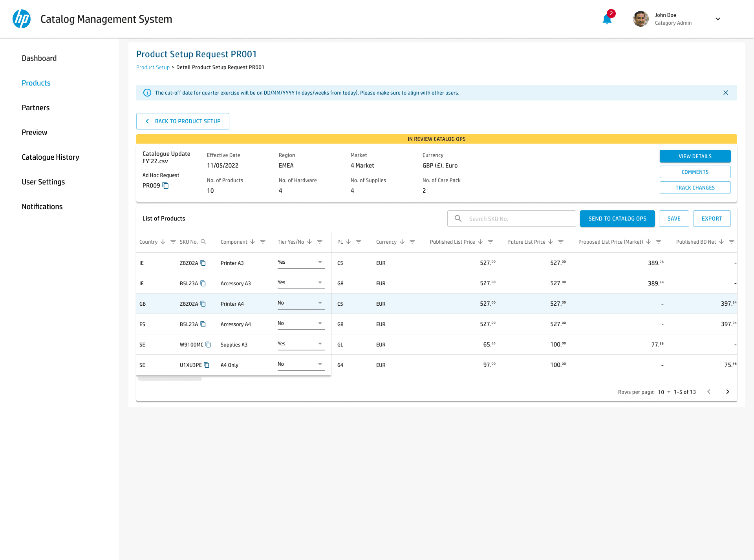Go to User Settings in the sidebar
The height and width of the screenshot is (560, 754).
click(43, 182)
